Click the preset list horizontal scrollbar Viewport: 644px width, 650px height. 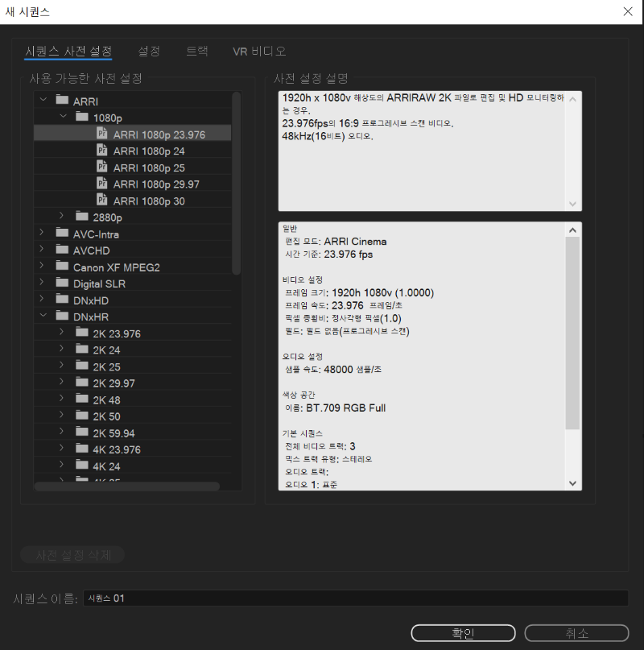[x=127, y=486]
